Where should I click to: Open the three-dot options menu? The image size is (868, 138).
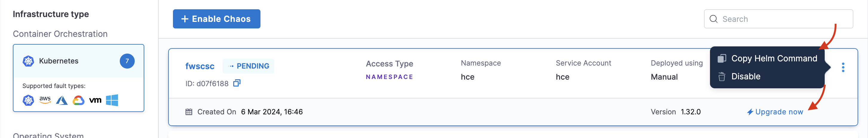click(843, 67)
